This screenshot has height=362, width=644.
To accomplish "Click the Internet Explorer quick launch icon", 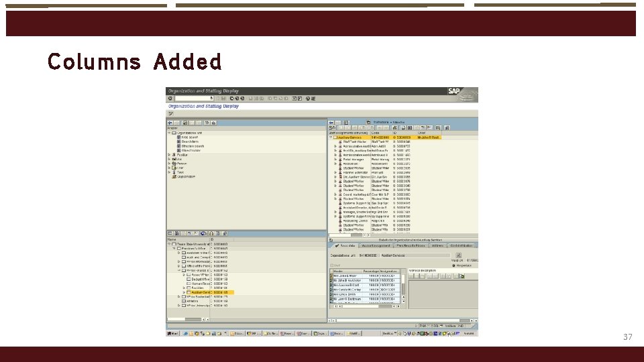I will pos(186,333).
